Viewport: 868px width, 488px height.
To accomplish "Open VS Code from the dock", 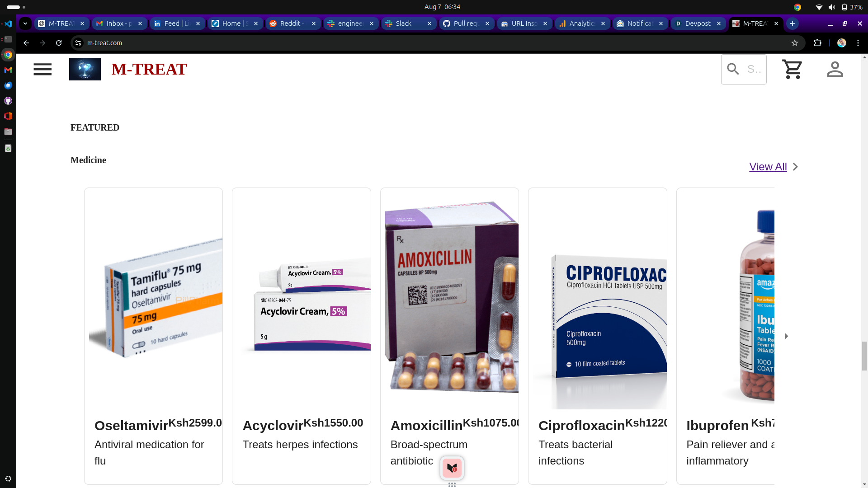I will pos(8,23).
